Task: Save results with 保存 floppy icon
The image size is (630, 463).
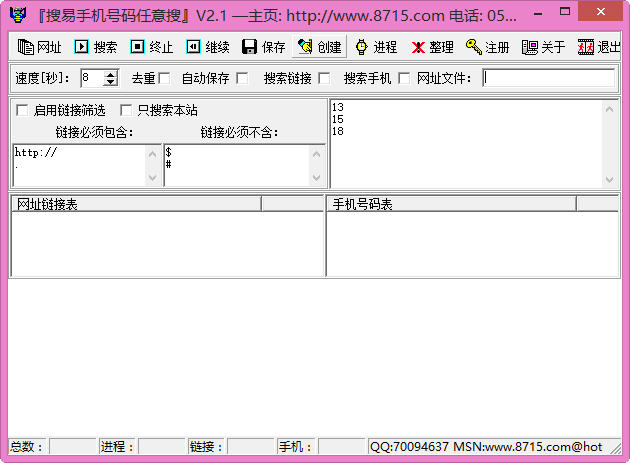Action: 250,47
